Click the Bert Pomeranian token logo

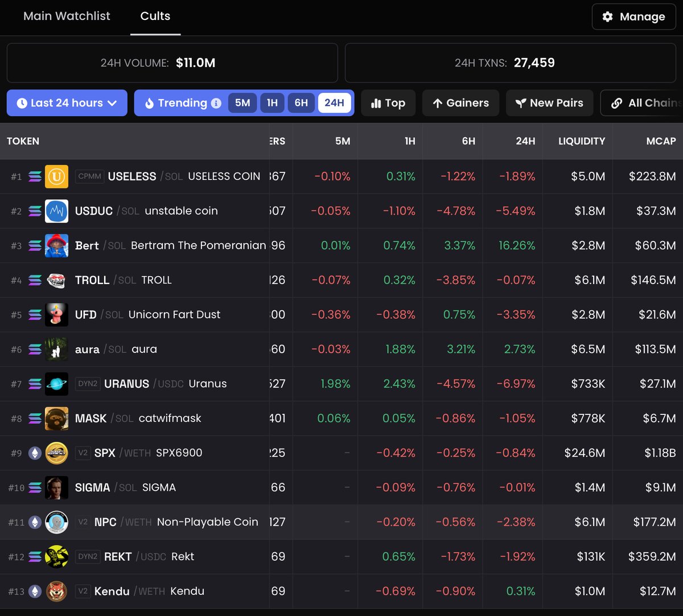pyautogui.click(x=56, y=245)
